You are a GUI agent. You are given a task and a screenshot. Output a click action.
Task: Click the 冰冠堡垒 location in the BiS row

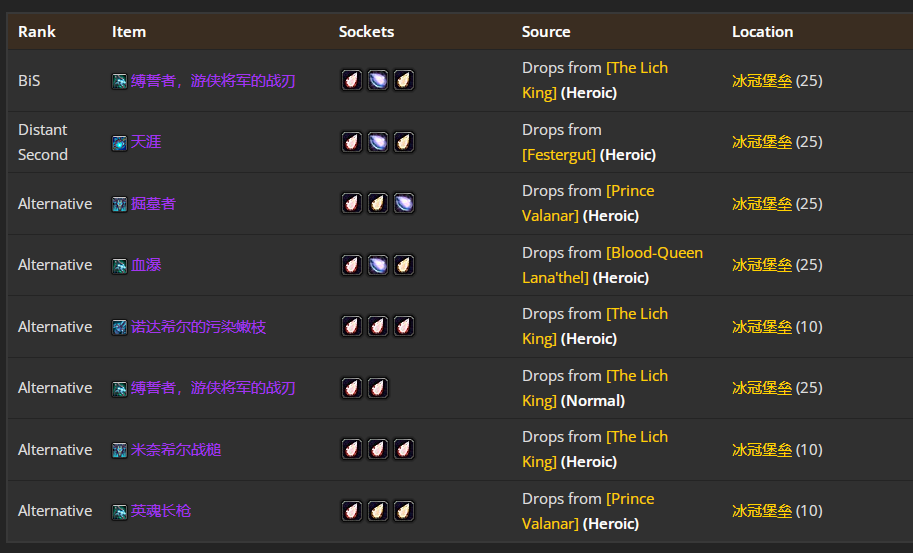coord(761,80)
